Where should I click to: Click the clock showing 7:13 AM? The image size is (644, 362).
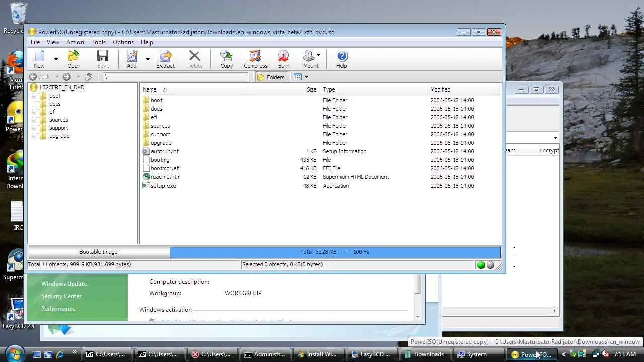pyautogui.click(x=625, y=354)
